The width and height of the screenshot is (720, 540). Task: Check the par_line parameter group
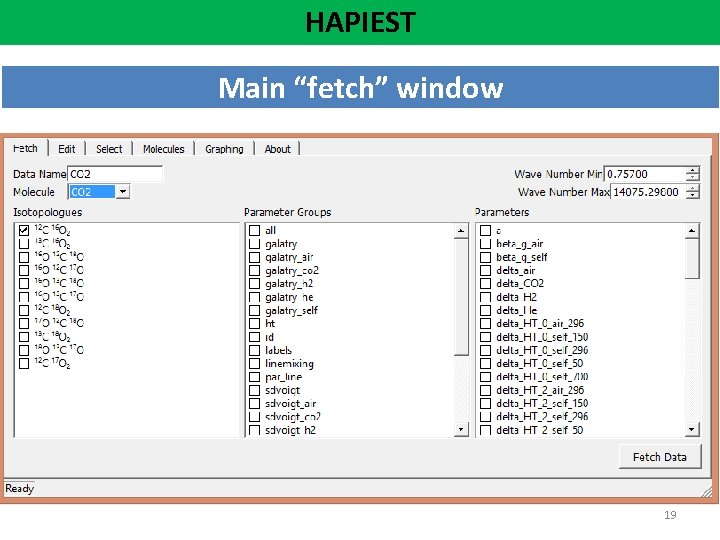point(254,377)
